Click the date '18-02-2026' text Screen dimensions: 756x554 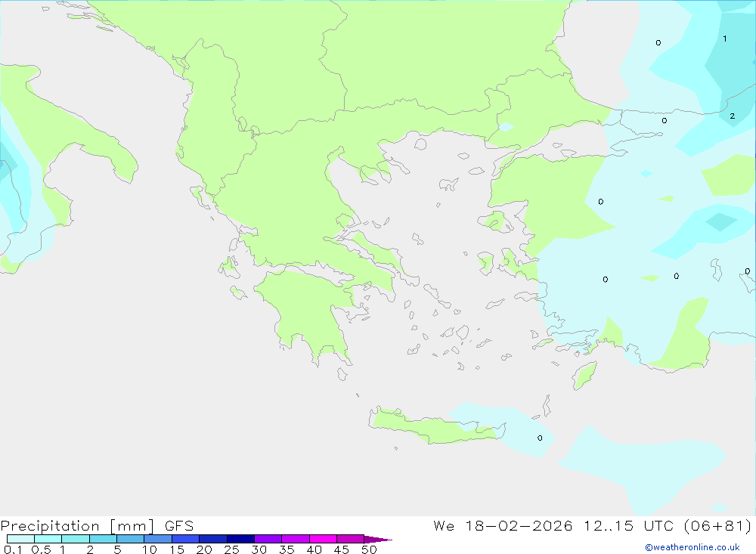(519, 525)
